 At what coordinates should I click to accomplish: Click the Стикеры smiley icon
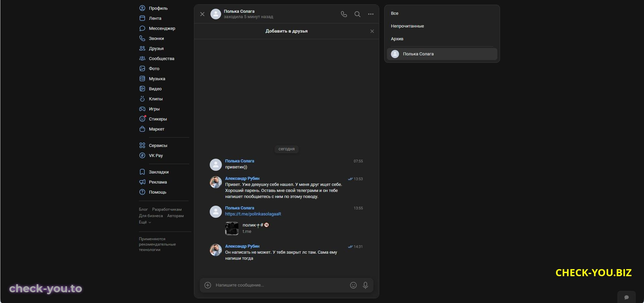[x=142, y=119]
